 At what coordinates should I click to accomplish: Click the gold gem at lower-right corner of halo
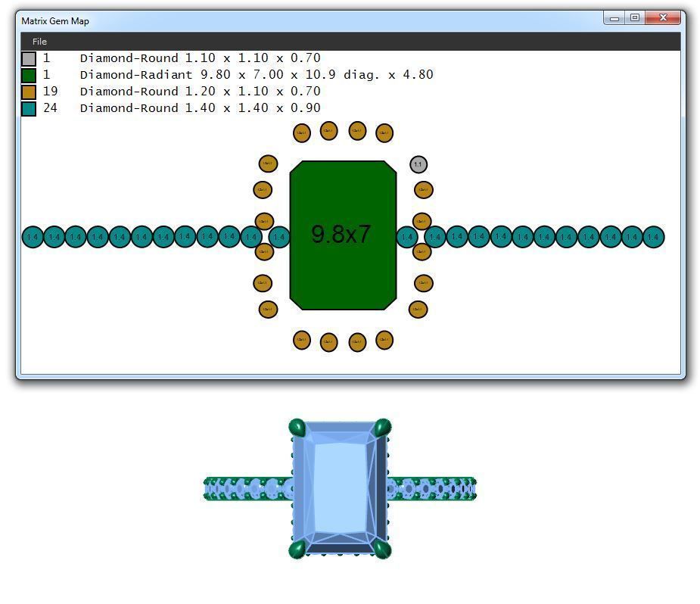(x=418, y=310)
